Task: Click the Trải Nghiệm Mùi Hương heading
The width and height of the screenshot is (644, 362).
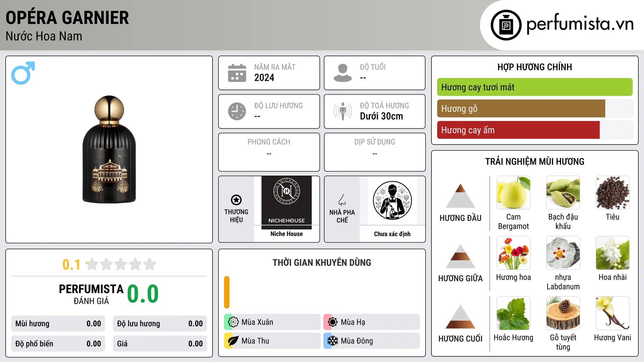Action: (535, 162)
